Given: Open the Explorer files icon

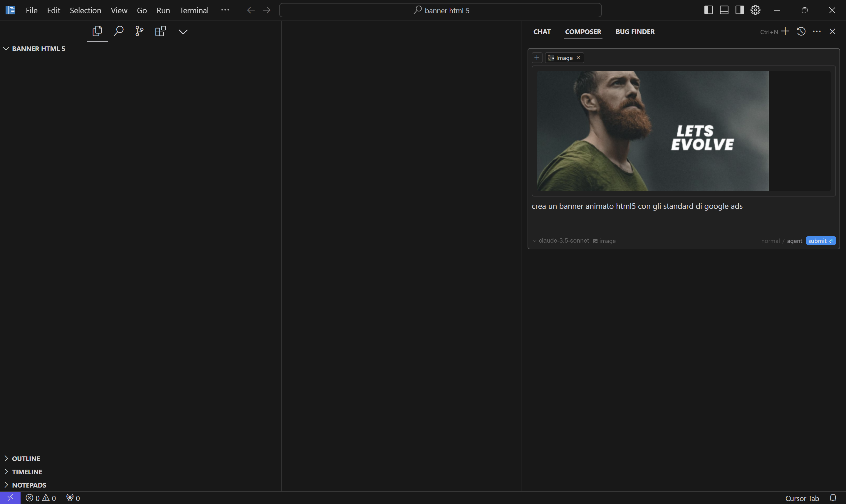Looking at the screenshot, I should tap(97, 31).
